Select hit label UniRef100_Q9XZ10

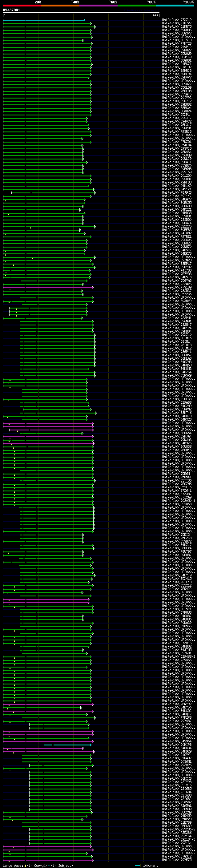pos(177,335)
